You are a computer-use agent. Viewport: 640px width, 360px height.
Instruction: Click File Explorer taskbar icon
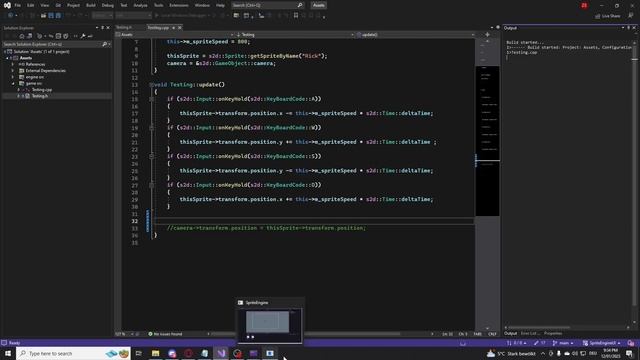[156, 353]
